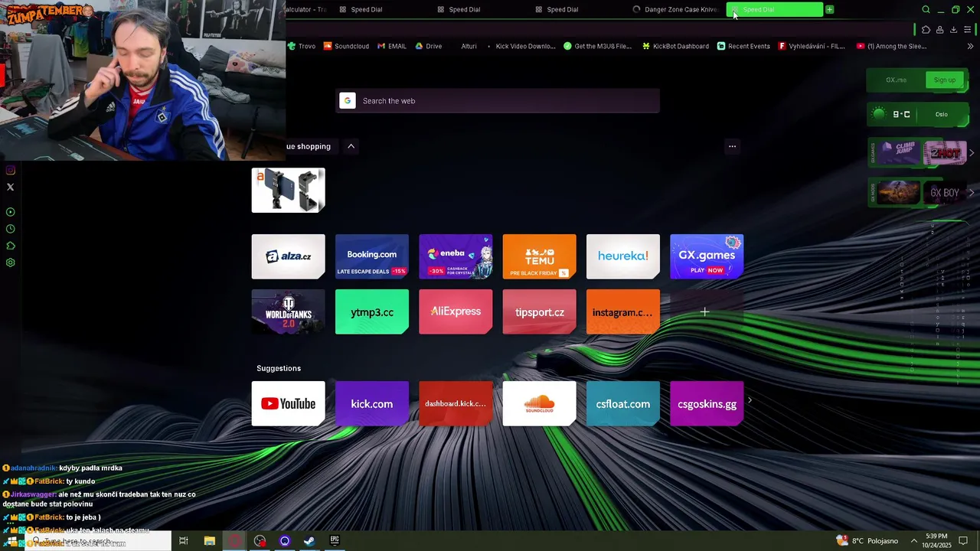Open the GX.games speed dial tile

click(x=707, y=256)
